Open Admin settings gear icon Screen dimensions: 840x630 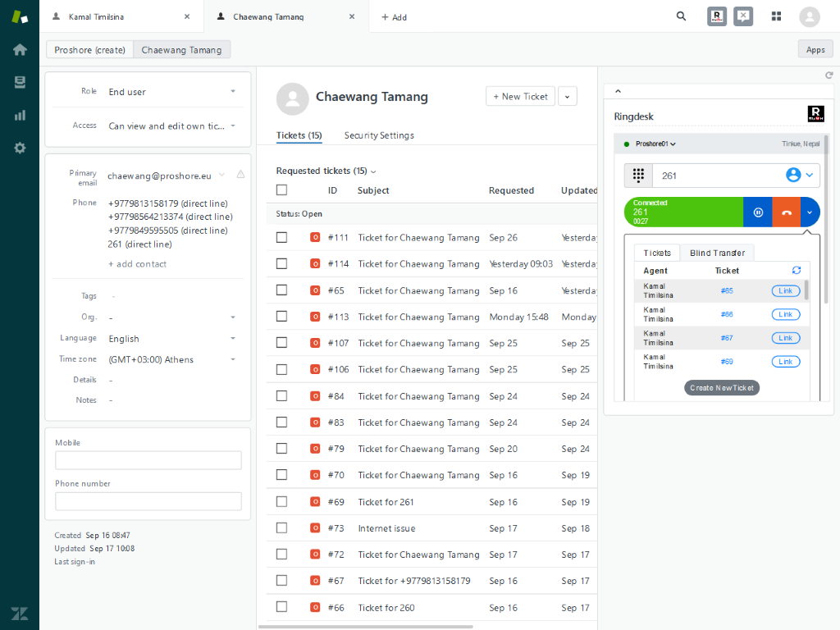(x=20, y=148)
